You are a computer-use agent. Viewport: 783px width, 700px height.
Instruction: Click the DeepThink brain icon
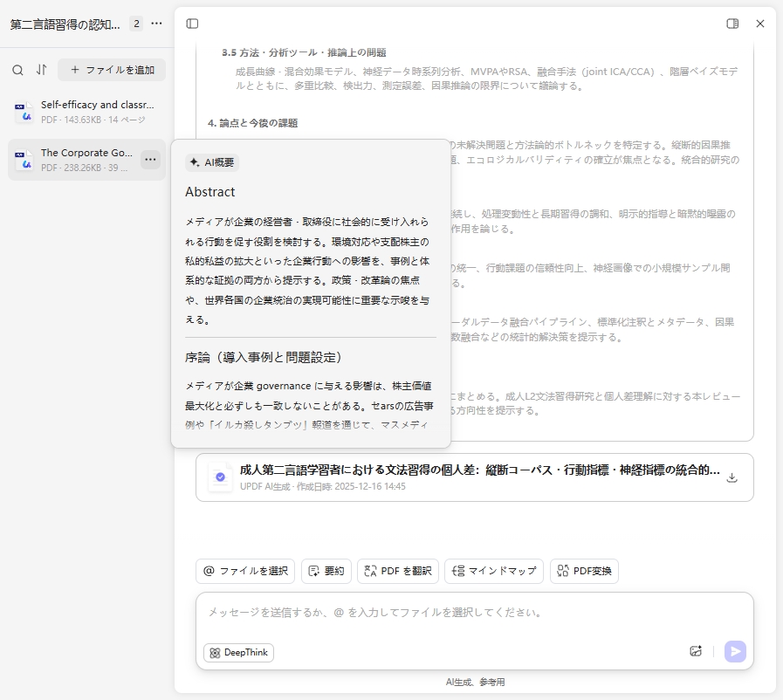(216, 652)
